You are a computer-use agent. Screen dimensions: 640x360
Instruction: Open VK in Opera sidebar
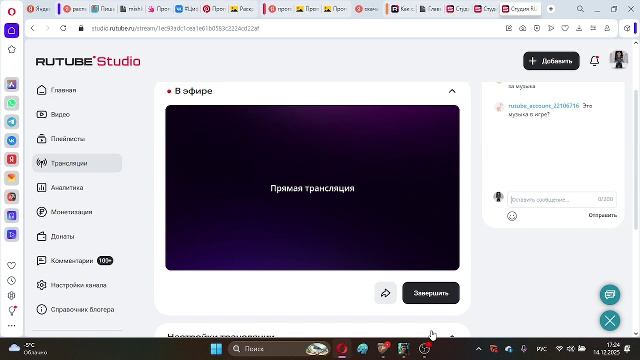[x=11, y=140]
